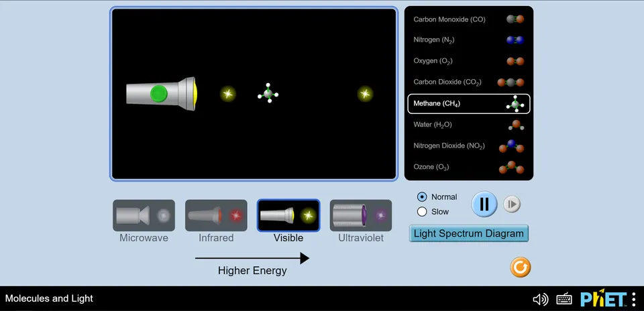Screen dimensions: 644x311
Task: Step the simulation forward
Action: [512, 204]
